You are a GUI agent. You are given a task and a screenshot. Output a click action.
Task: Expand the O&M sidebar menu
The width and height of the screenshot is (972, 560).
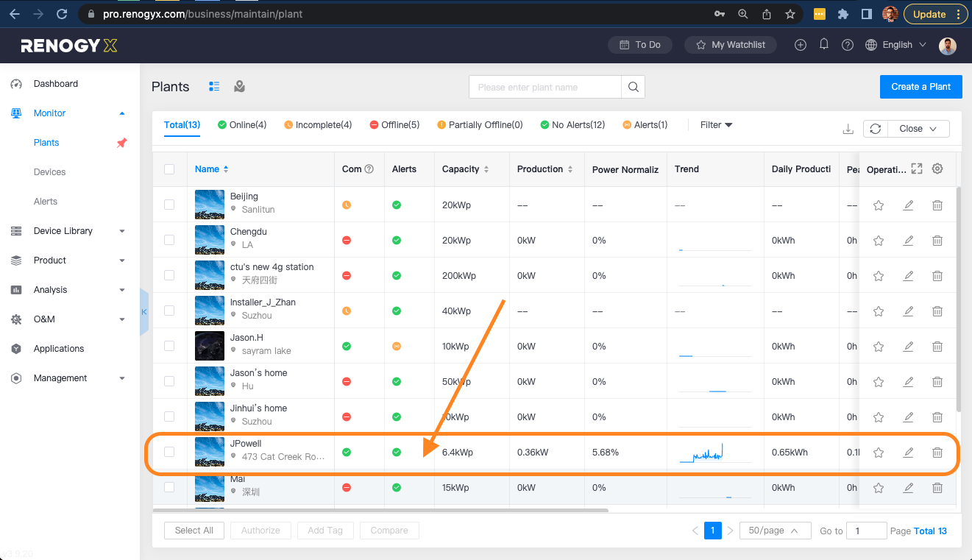point(122,319)
